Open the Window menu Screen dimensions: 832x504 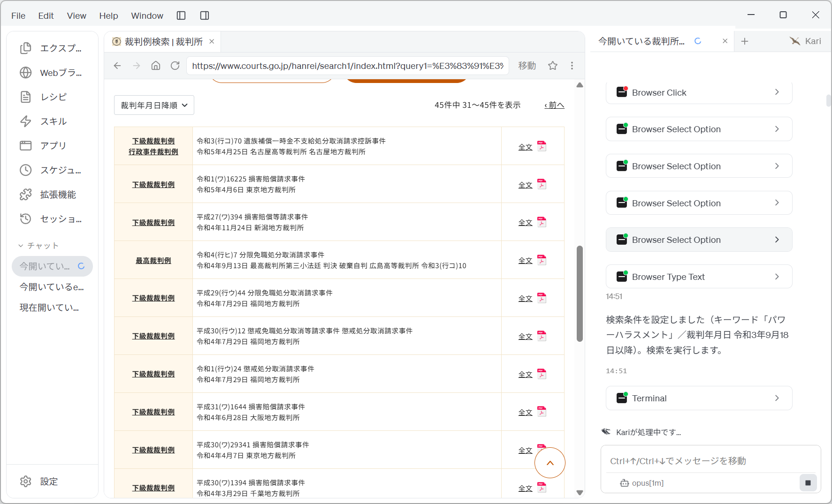[x=147, y=15]
